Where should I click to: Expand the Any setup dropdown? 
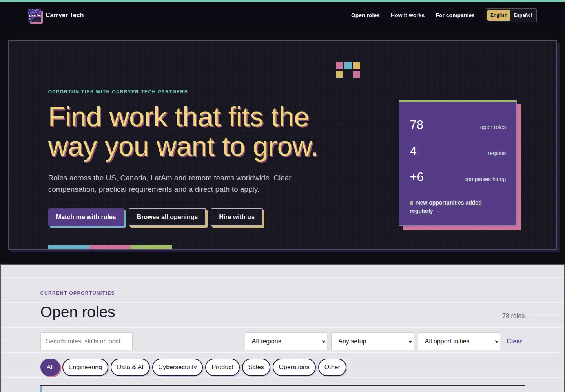(372, 341)
